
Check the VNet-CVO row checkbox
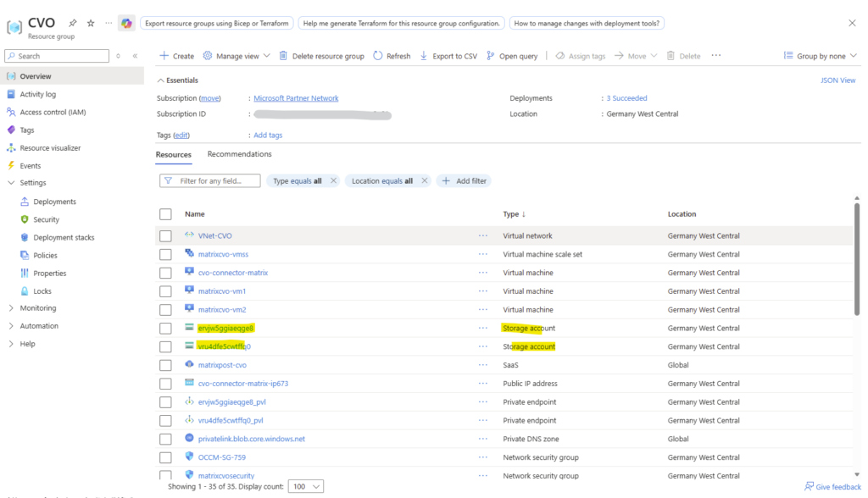tap(165, 236)
